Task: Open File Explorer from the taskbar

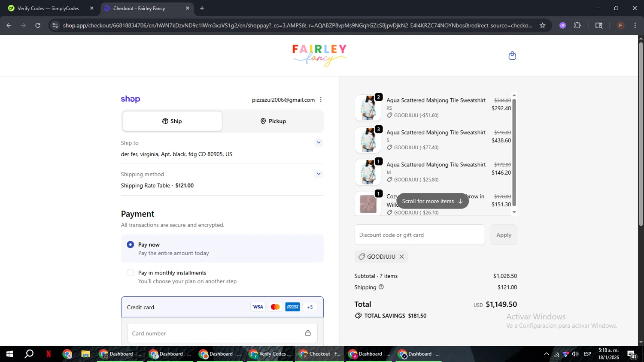Action: pos(85,354)
